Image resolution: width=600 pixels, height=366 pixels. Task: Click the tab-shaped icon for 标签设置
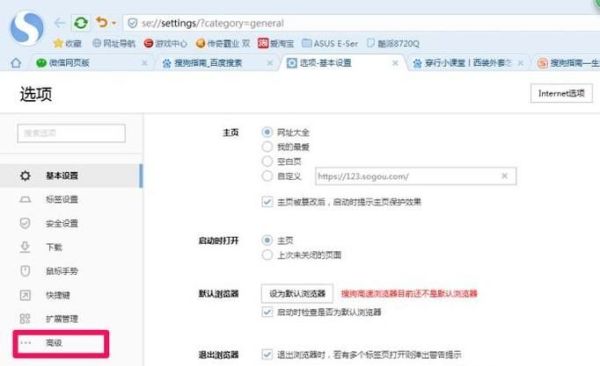click(25, 199)
